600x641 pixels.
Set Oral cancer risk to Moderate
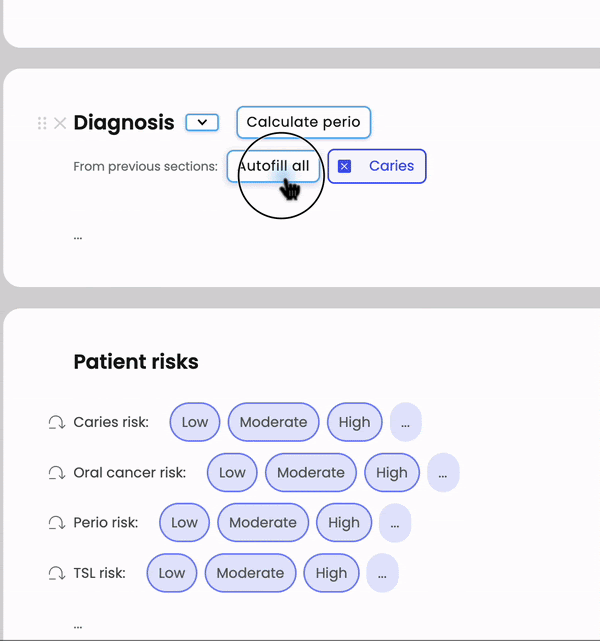pyautogui.click(x=311, y=473)
